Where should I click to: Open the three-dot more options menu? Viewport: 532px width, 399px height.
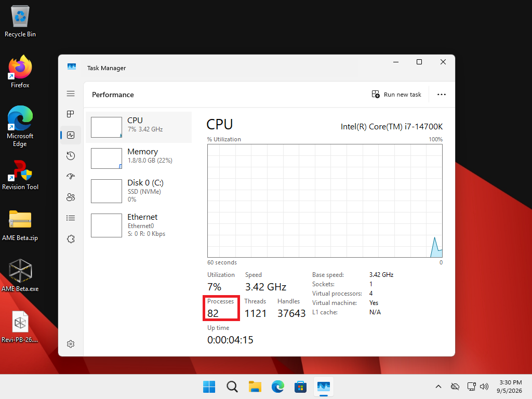pos(442,95)
